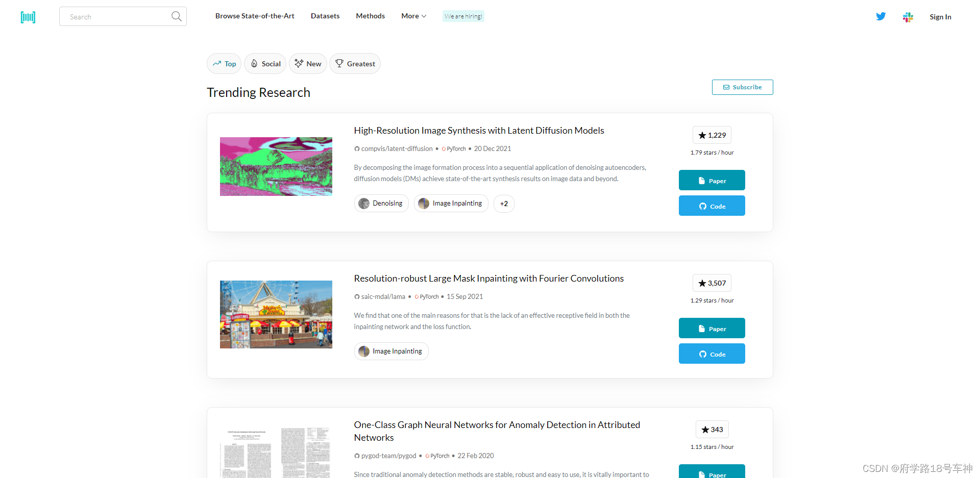The height and width of the screenshot is (478, 980).
Task: Open the Slack icon link
Action: (908, 17)
